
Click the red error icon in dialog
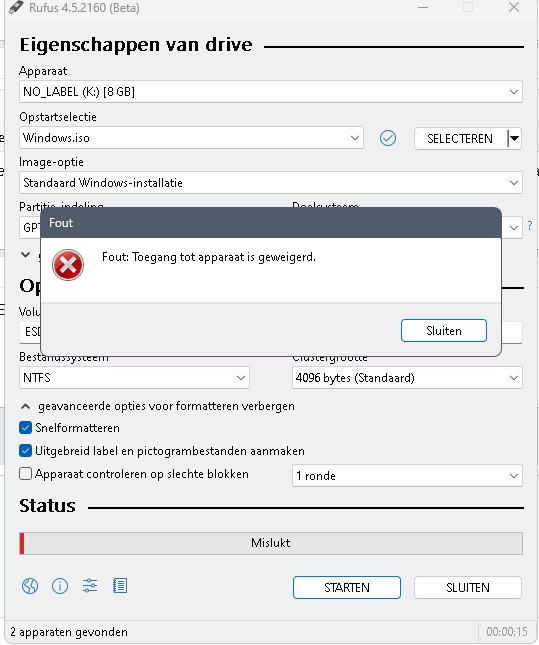[68, 265]
